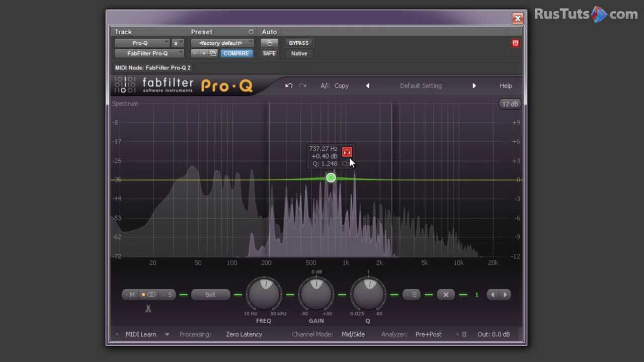This screenshot has height=362, width=644.
Task: Open the Out: 0.0 dB output control
Action: [x=494, y=334]
